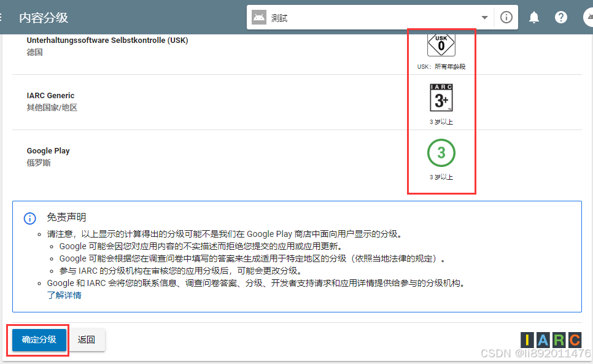Click the disclaimer info icon
The image size is (593, 364).
pyautogui.click(x=30, y=218)
